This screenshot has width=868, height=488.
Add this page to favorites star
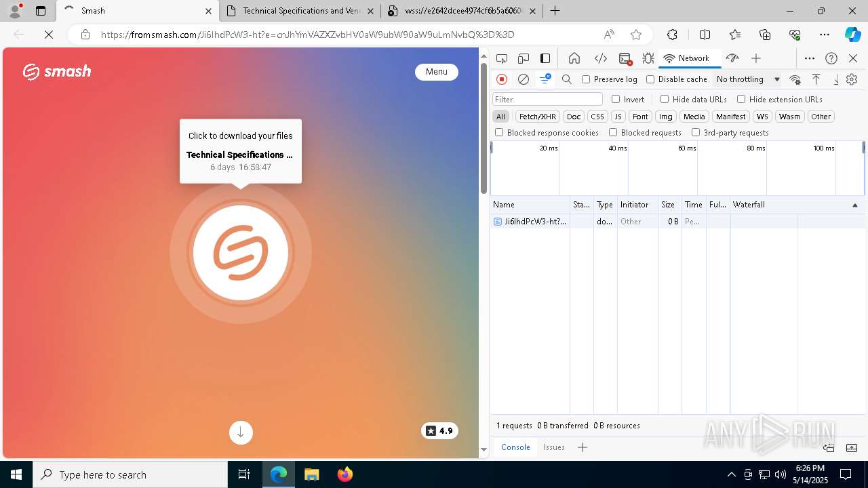[x=636, y=35]
